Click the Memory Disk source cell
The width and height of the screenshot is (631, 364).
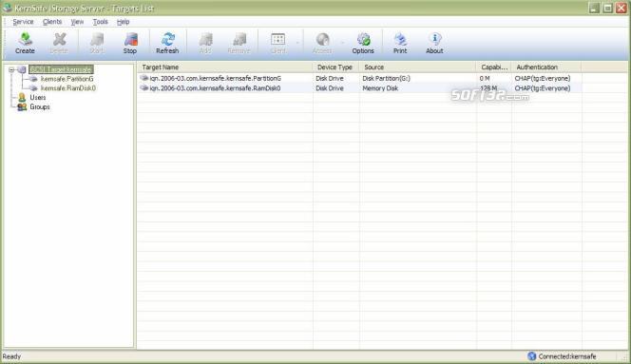380,88
